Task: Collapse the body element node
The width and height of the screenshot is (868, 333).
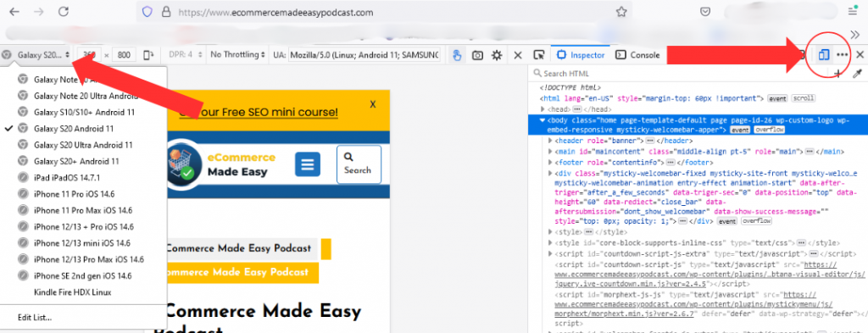Action: (542, 119)
